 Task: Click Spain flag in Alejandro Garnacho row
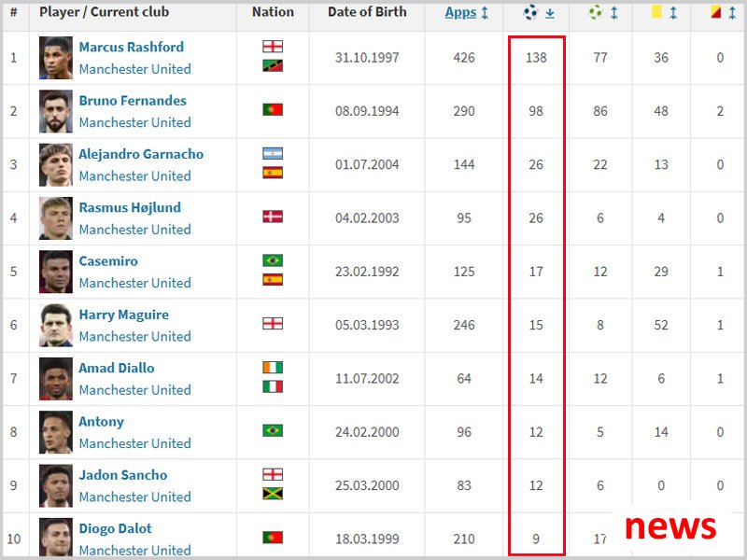point(273,173)
